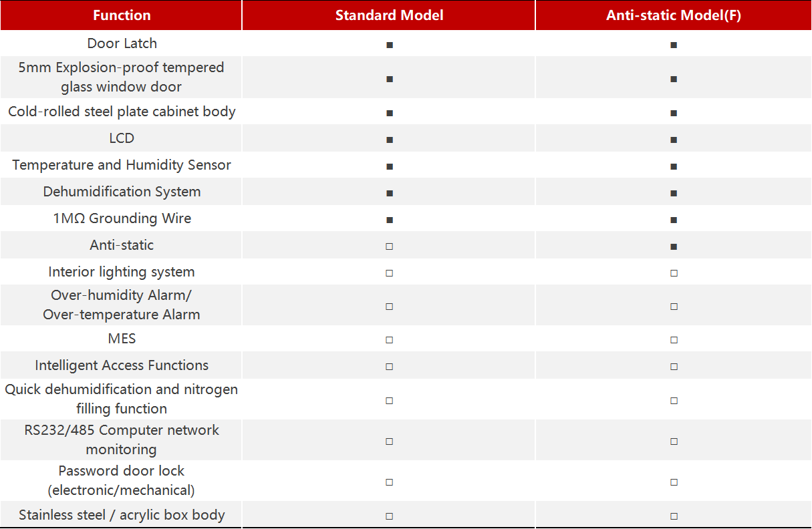Image resolution: width=812 pixels, height=529 pixels.
Task: Click the Stainless steel box body square under Standard Model
Action: 390,516
